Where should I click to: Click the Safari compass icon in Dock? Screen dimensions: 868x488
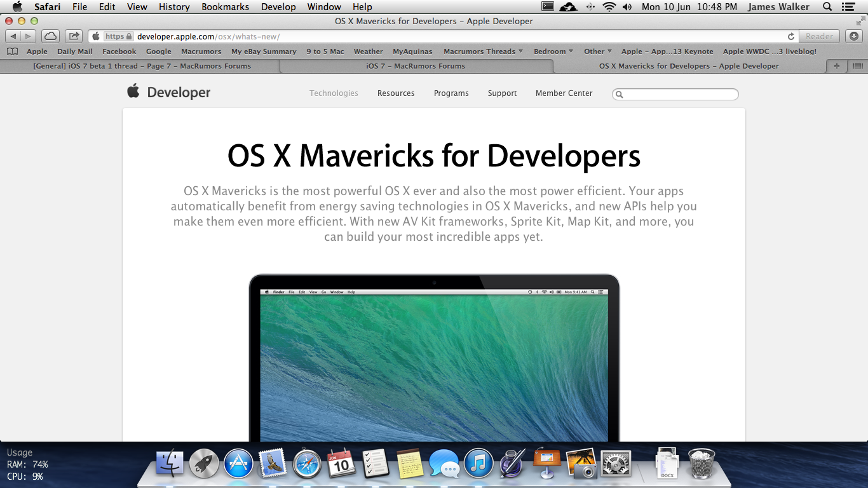pos(308,463)
